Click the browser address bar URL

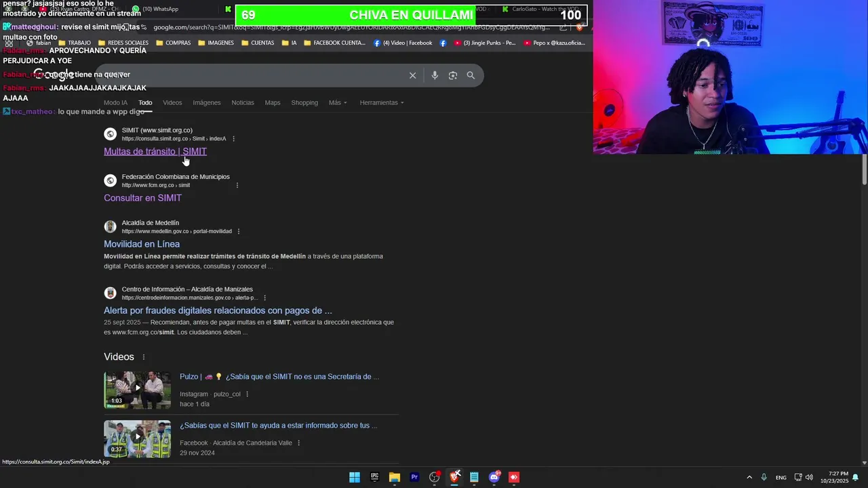click(351, 27)
